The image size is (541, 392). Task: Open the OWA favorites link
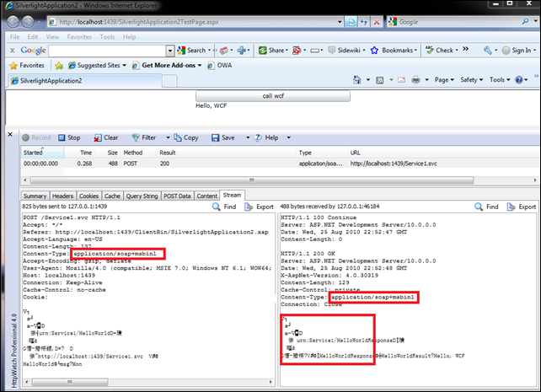tap(219, 65)
